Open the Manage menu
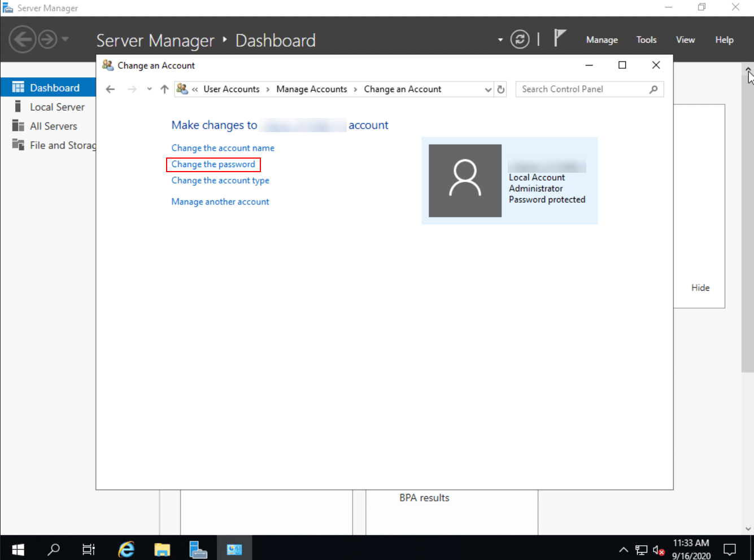 (602, 40)
